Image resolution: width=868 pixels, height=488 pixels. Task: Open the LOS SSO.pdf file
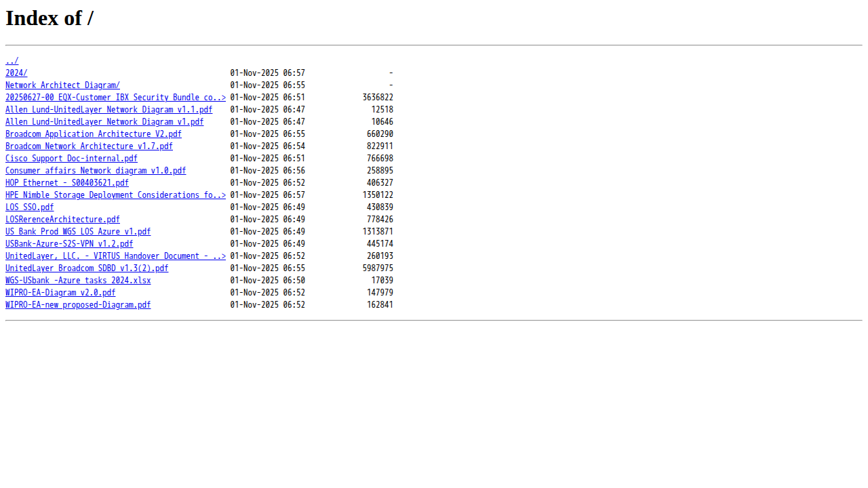tap(29, 207)
